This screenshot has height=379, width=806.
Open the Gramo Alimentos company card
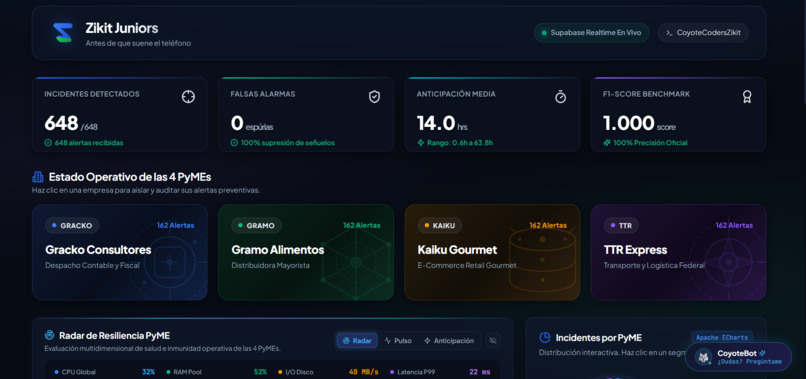tap(306, 252)
